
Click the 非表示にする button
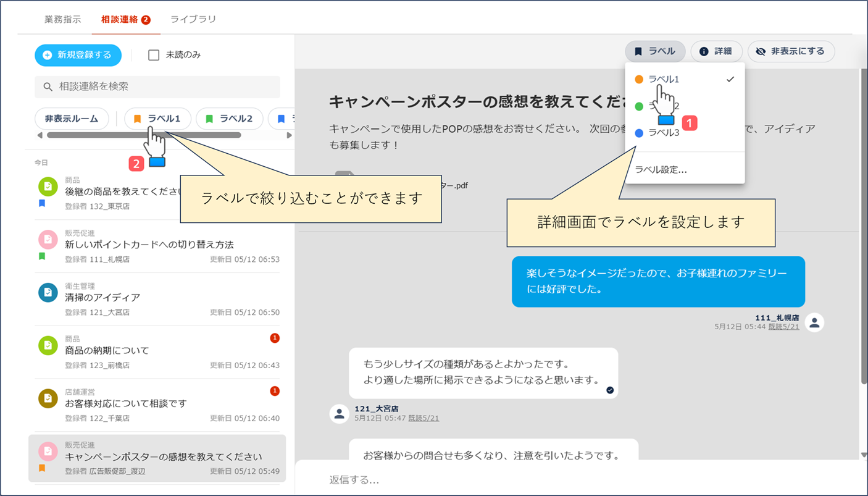pyautogui.click(x=791, y=51)
